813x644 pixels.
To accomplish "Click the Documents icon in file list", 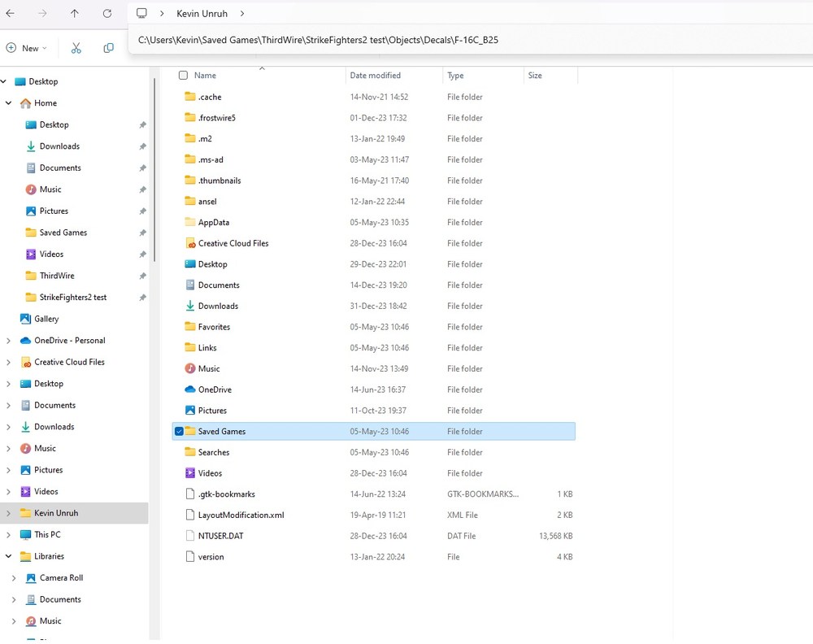I will 190,285.
